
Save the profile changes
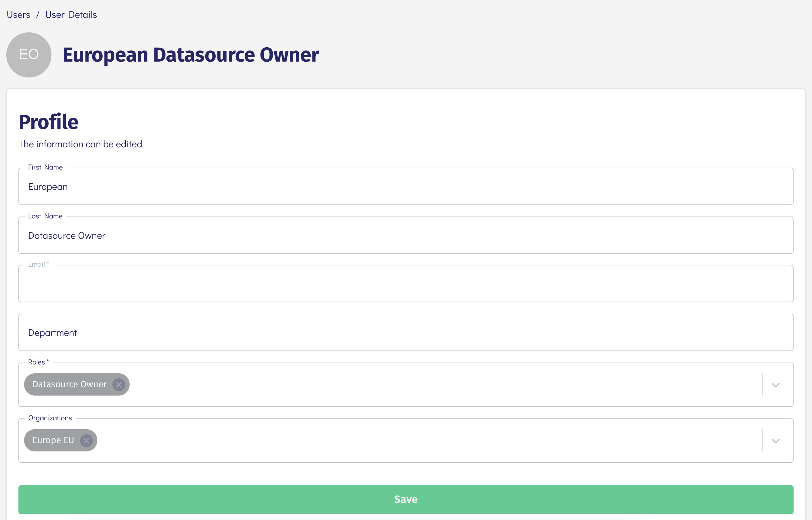[405, 499]
